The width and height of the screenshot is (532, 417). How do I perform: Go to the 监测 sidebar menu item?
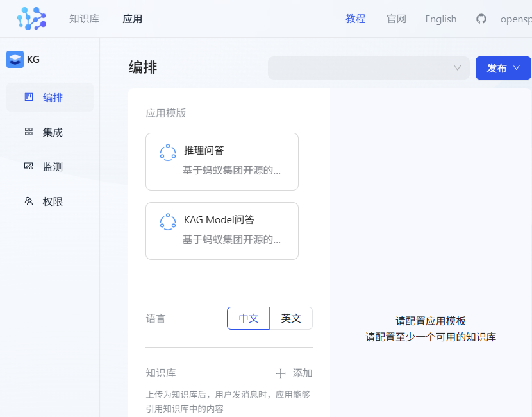(x=50, y=166)
